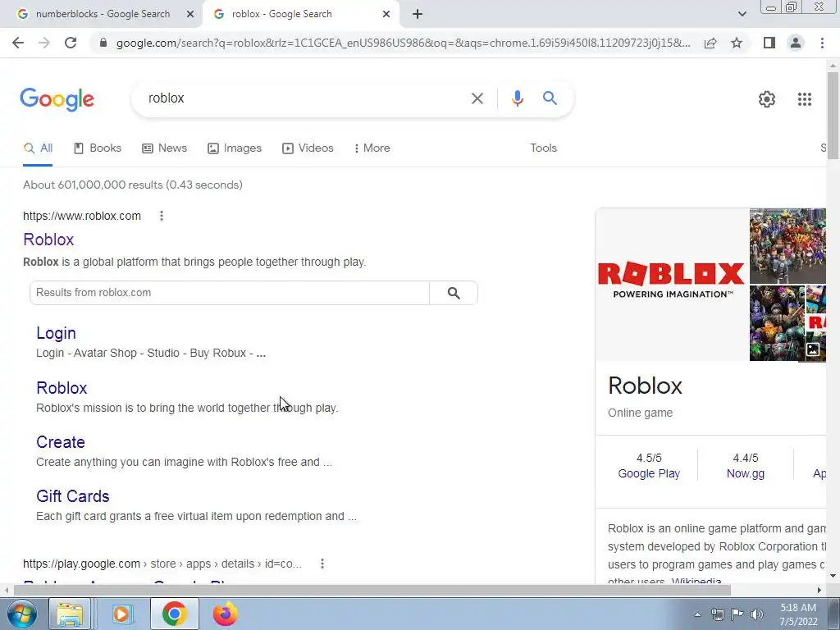Open the Chrome three-dot menu
The image size is (840, 630).
pyautogui.click(x=822, y=43)
